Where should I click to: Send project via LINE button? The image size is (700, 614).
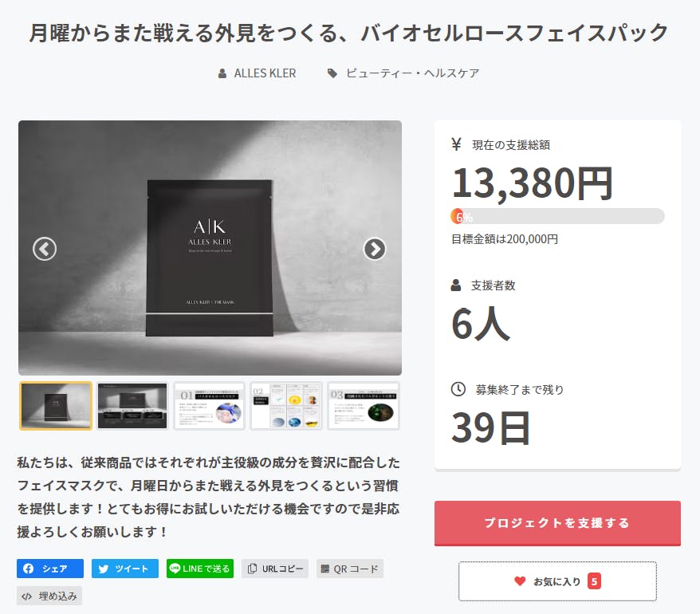click(x=200, y=569)
